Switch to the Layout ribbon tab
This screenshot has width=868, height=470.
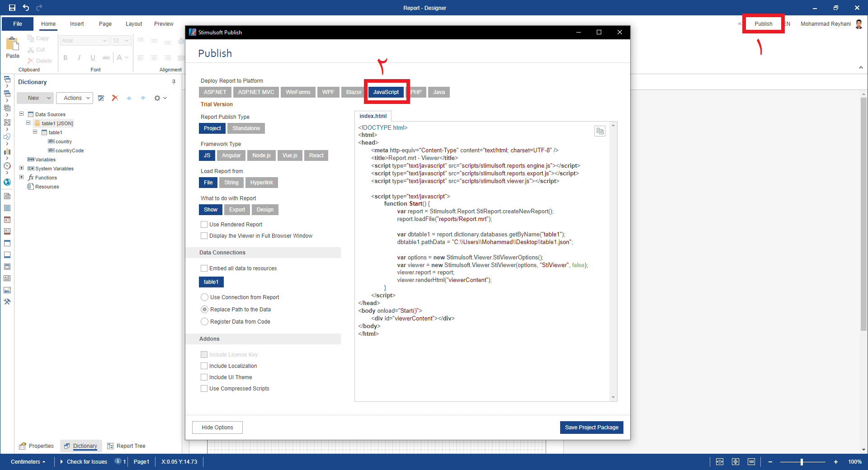point(134,24)
